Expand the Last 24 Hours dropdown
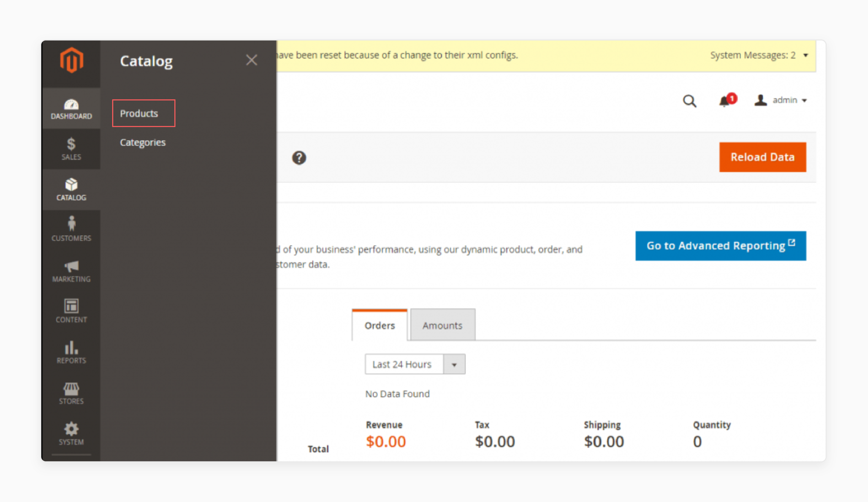The height and width of the screenshot is (502, 868). pyautogui.click(x=454, y=364)
